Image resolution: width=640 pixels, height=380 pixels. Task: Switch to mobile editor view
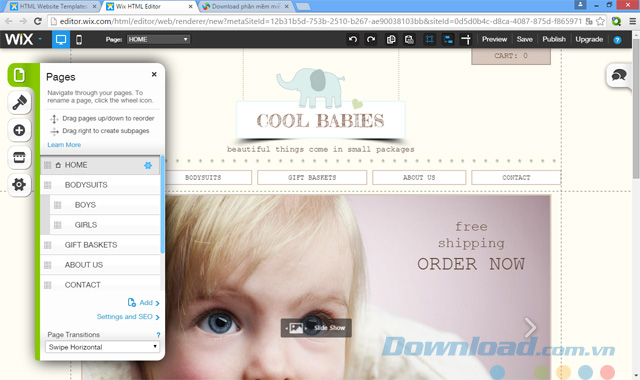(x=79, y=40)
